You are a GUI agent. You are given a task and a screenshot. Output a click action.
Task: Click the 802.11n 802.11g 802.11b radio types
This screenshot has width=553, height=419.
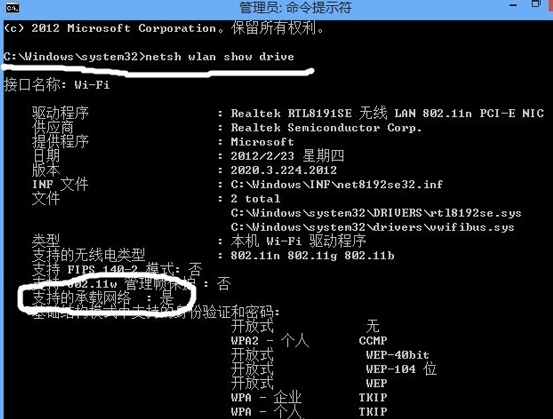[x=312, y=255]
